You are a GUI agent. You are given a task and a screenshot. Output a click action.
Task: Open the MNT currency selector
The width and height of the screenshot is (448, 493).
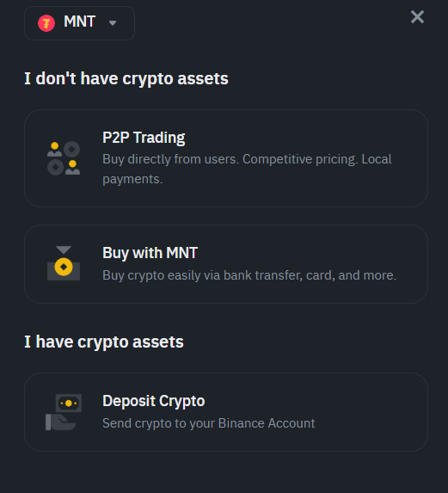[79, 23]
